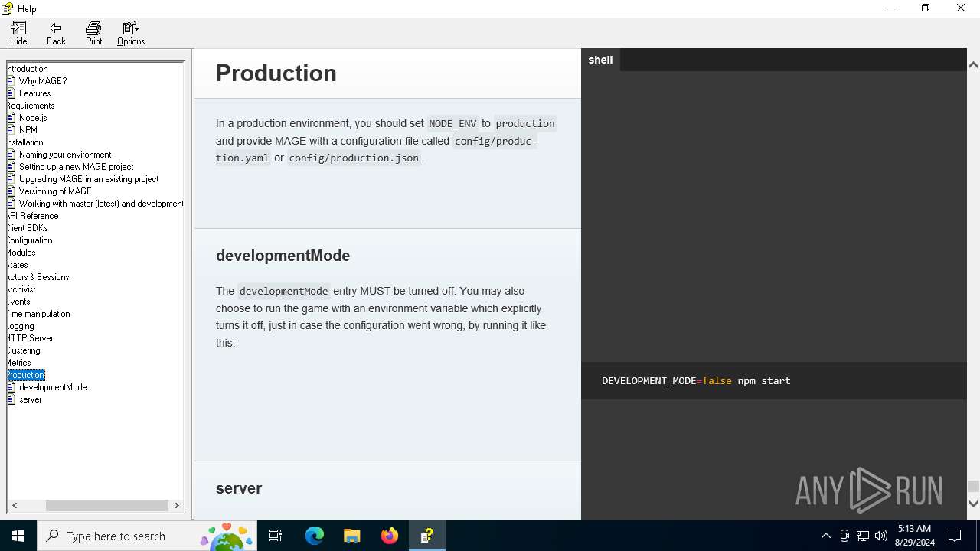Select the Node.js topic
This screenshot has height=551, width=980.
coord(33,118)
